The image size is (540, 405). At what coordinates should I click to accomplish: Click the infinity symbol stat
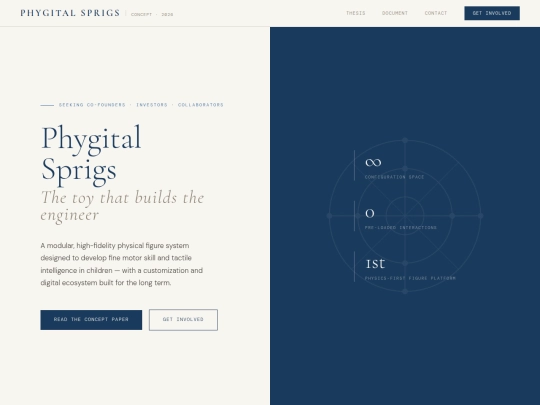[373, 162]
